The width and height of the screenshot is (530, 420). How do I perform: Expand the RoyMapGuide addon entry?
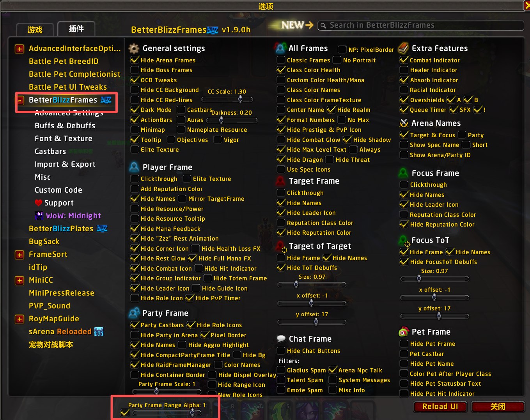(x=19, y=319)
